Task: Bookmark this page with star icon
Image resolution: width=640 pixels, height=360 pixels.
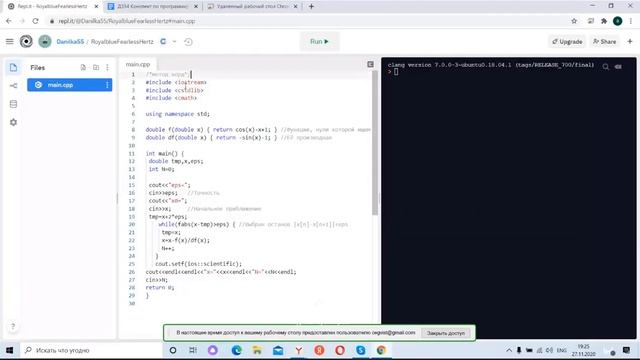Action: 574,21
